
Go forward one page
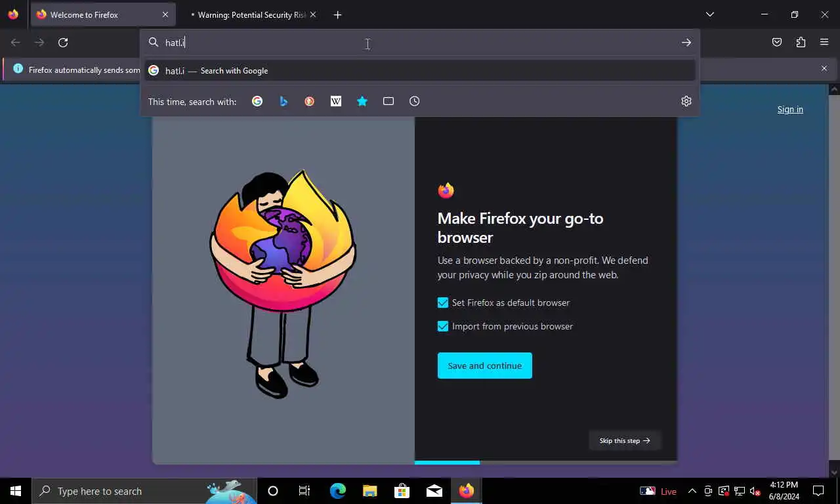39,43
